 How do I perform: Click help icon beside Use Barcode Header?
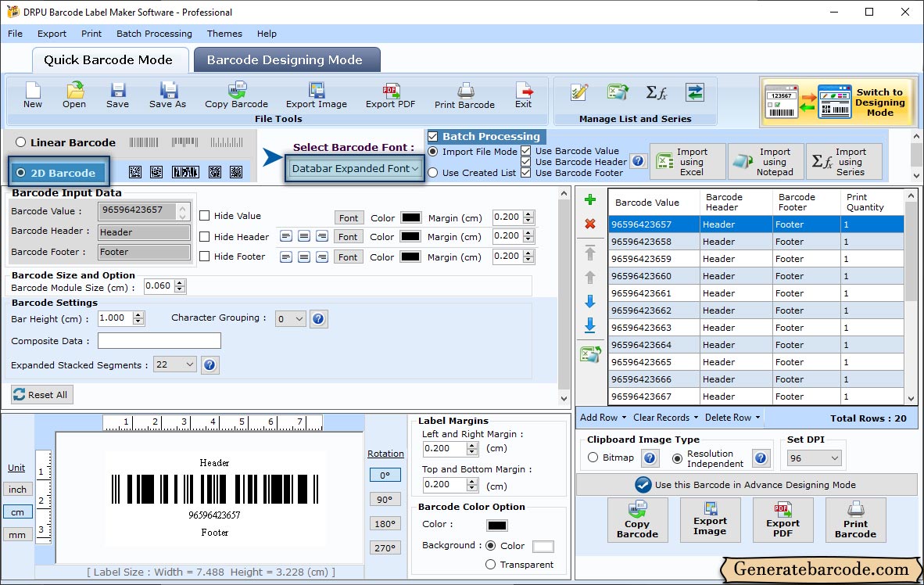point(638,161)
